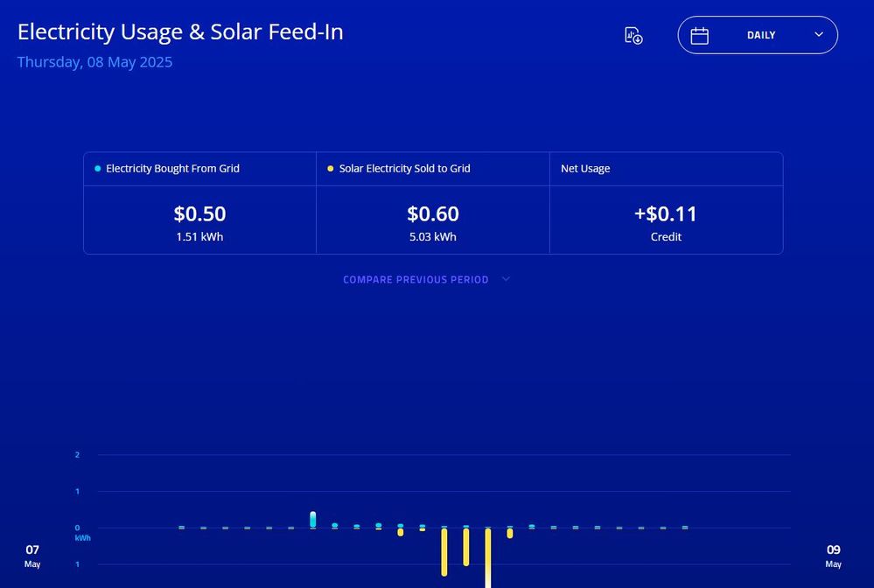Click the Net Usage summary card

666,203
